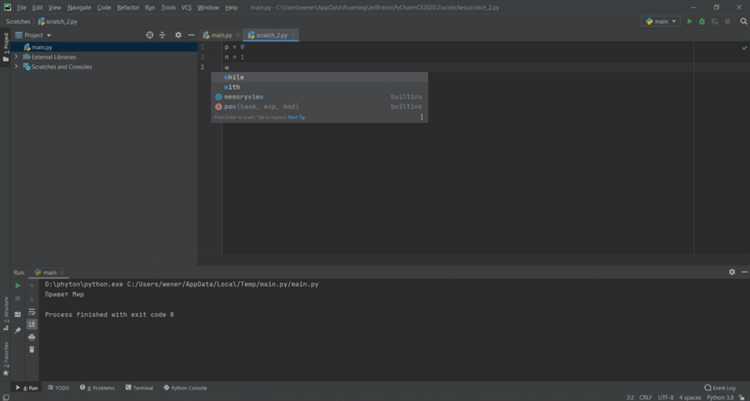
Task: Open the Project view dropdown
Action: (33, 35)
